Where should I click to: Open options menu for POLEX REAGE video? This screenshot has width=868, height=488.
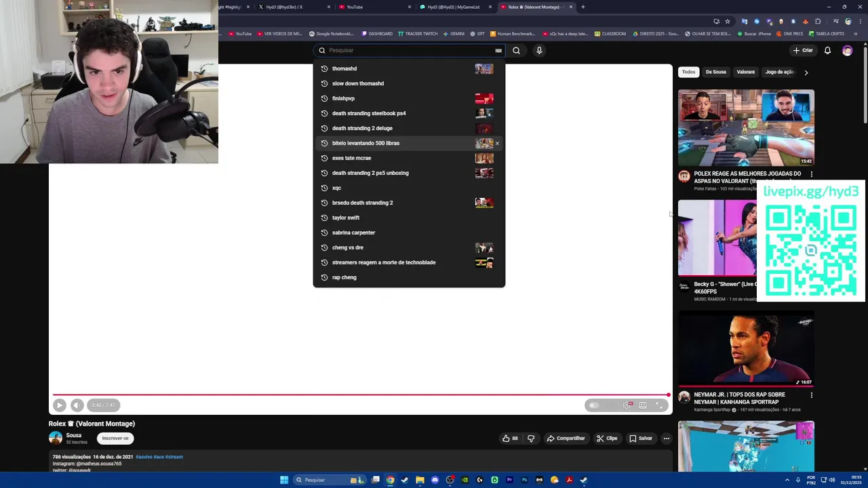(x=811, y=174)
